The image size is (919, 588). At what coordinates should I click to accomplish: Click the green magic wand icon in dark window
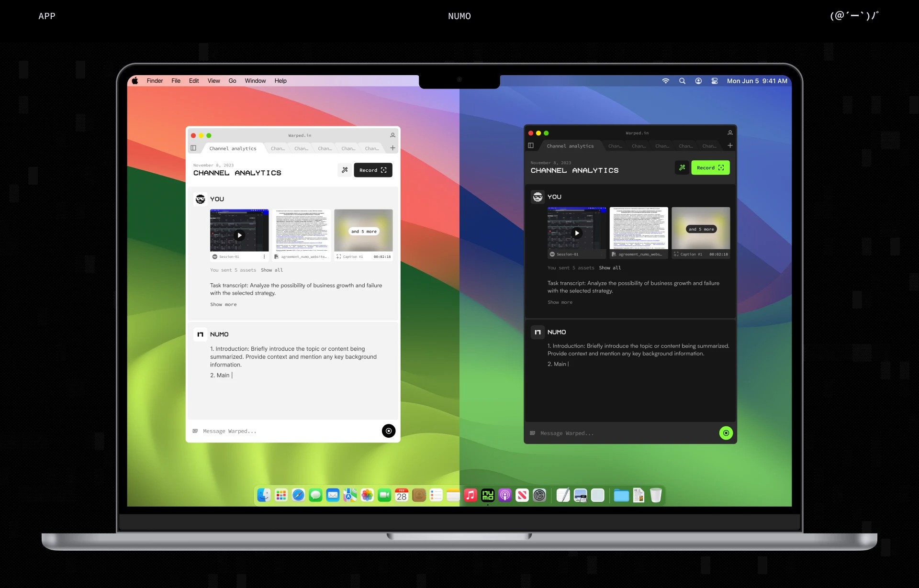coord(682,167)
